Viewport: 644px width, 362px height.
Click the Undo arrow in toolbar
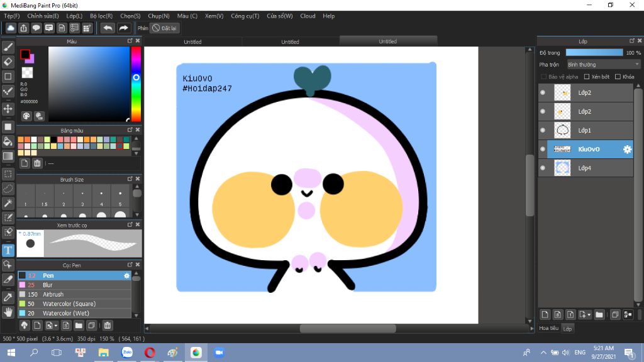click(x=108, y=28)
